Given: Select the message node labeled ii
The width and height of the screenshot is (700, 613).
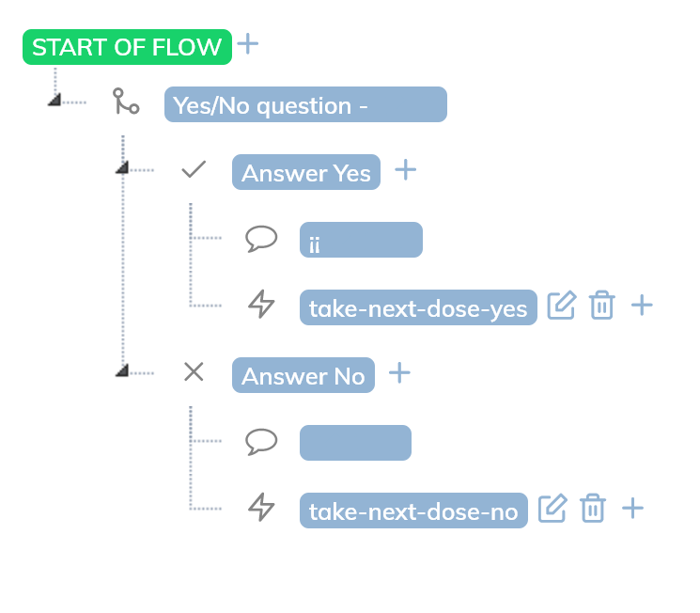Looking at the screenshot, I should pyautogui.click(x=361, y=240).
